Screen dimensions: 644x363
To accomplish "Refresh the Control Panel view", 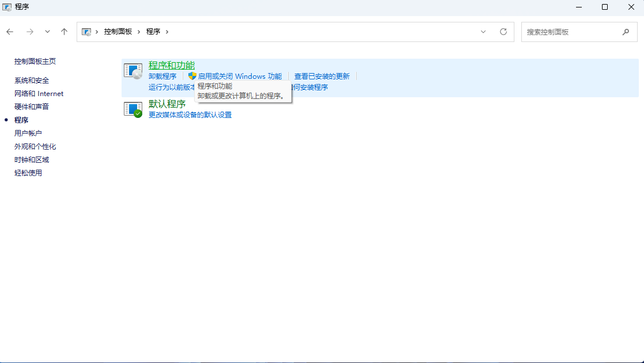I will coord(503,32).
